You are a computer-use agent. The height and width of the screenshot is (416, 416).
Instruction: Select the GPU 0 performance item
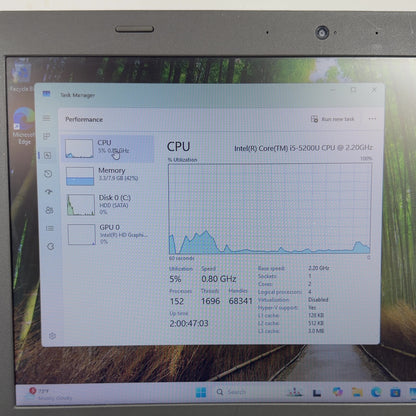[x=110, y=234]
